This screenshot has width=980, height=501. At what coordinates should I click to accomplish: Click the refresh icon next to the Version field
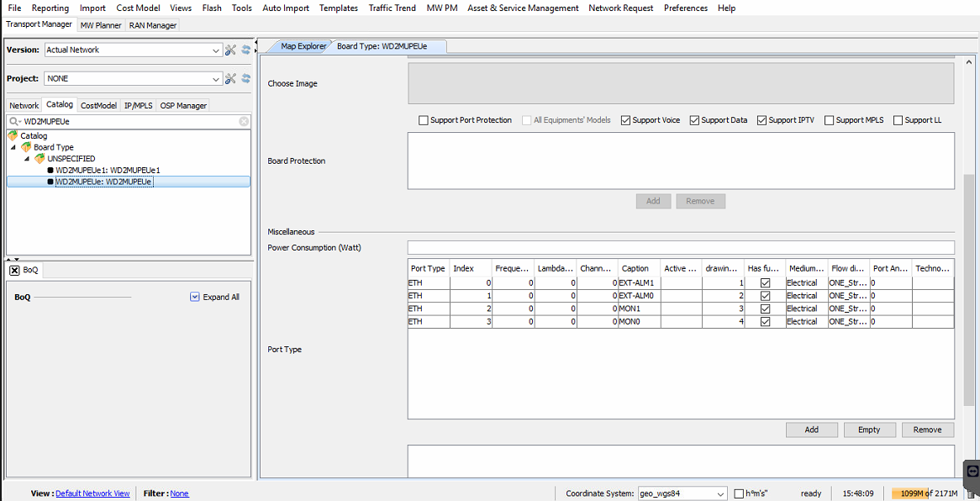click(246, 50)
